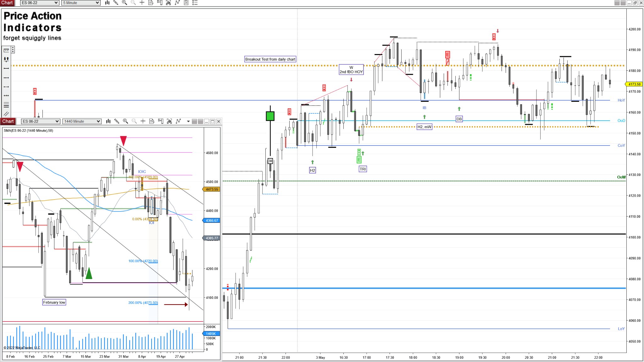Image resolution: width=644 pixels, height=362 pixels.
Task: Click first gray link button in main title bar
Action: (617, 3)
